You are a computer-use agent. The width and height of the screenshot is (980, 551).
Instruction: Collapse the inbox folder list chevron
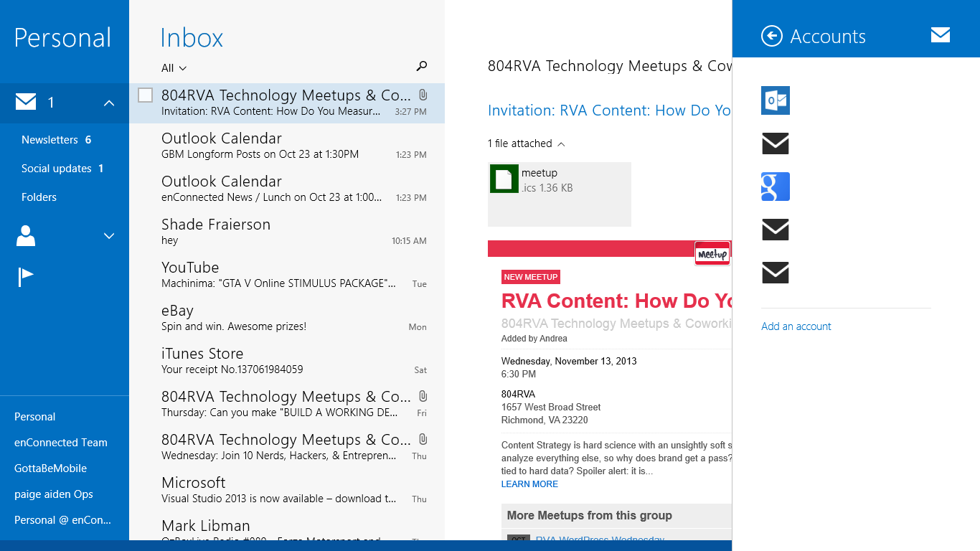109,103
